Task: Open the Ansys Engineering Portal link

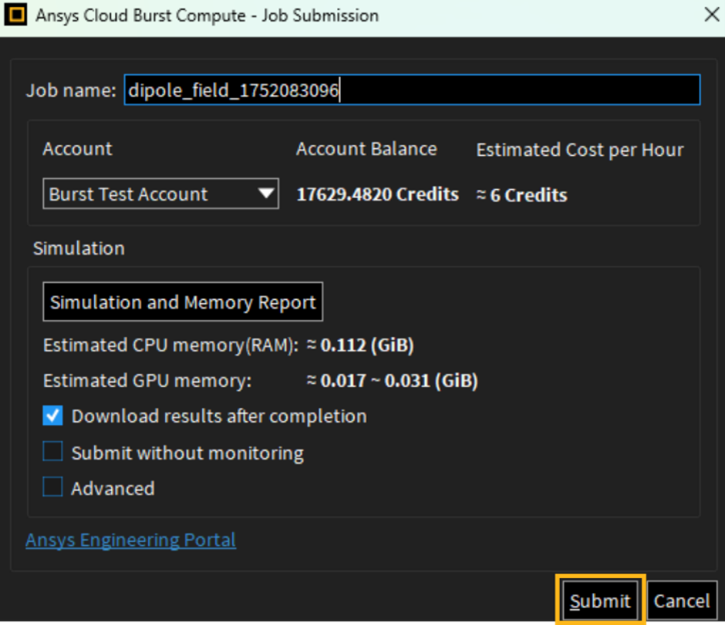Action: click(x=131, y=540)
